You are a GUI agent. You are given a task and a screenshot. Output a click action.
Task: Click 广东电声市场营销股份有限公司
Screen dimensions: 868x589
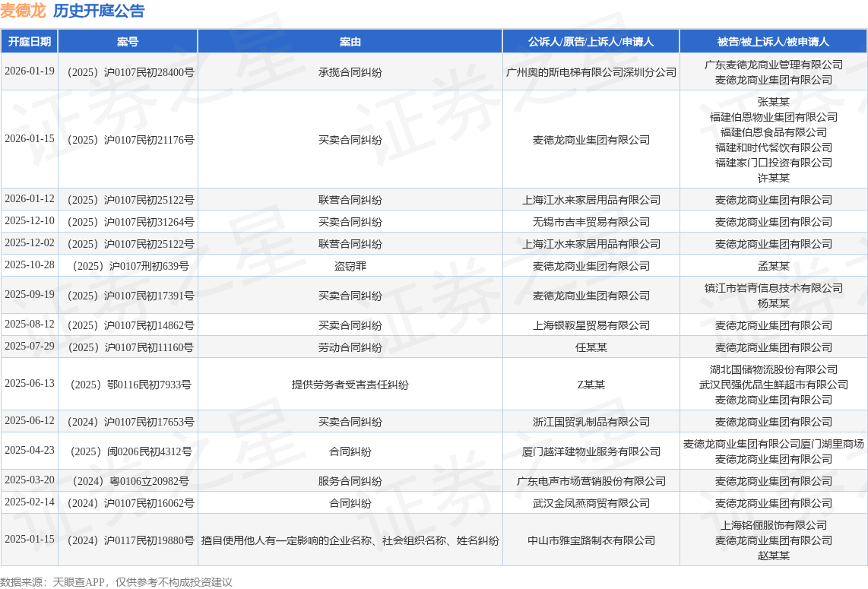pyautogui.click(x=591, y=480)
